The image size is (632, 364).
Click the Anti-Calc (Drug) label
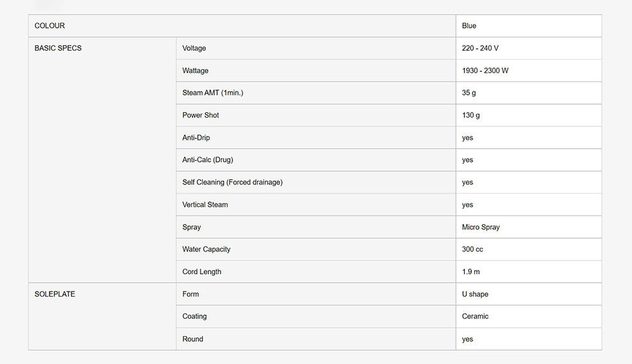[212, 160]
